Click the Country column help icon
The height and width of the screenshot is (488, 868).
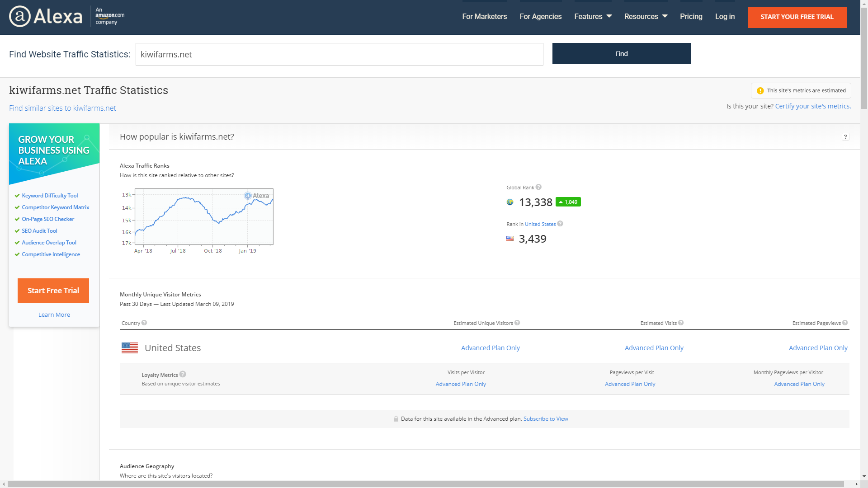pos(144,323)
